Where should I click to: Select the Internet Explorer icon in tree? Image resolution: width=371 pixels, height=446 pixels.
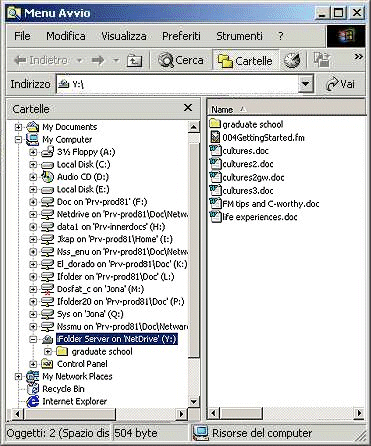click(x=33, y=402)
